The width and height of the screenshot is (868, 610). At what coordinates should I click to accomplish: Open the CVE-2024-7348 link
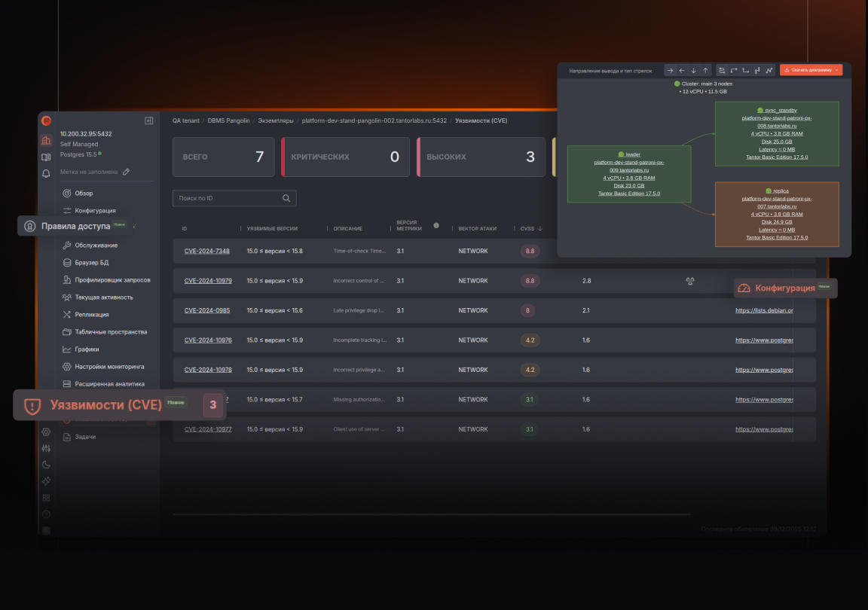206,252
